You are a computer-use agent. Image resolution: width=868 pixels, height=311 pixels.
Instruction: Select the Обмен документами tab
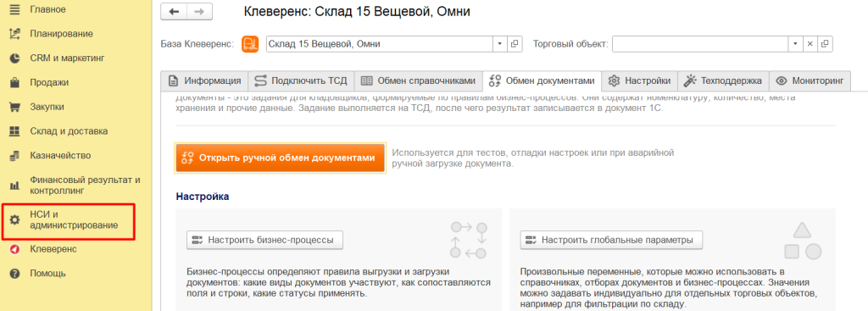[542, 81]
